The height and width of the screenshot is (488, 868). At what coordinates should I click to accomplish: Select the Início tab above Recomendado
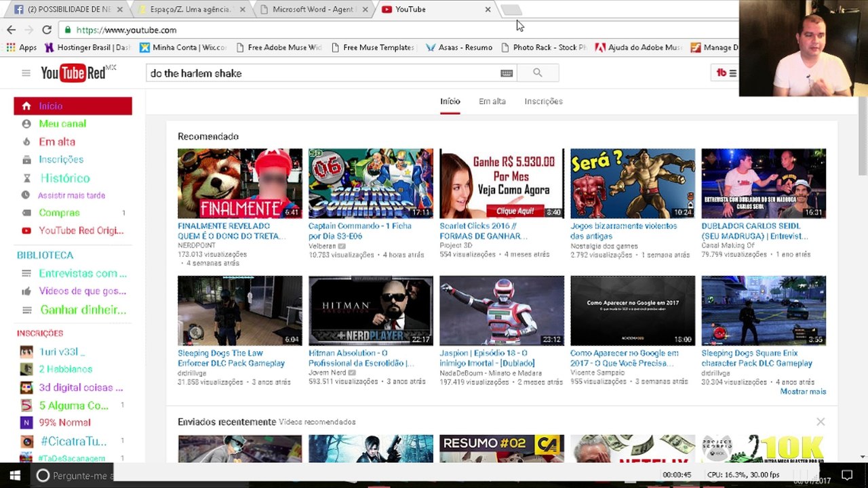click(x=450, y=102)
